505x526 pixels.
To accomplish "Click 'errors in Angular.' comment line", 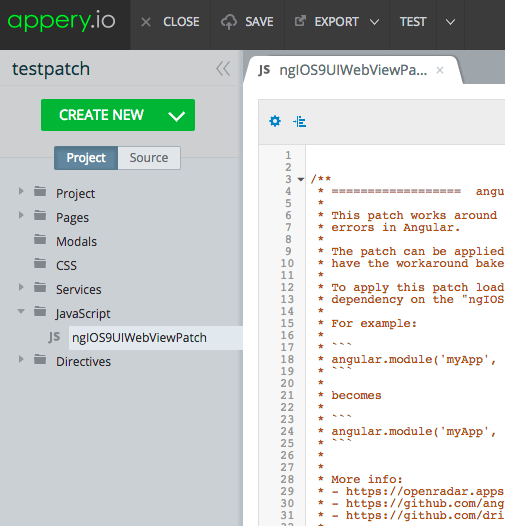I will (396, 227).
